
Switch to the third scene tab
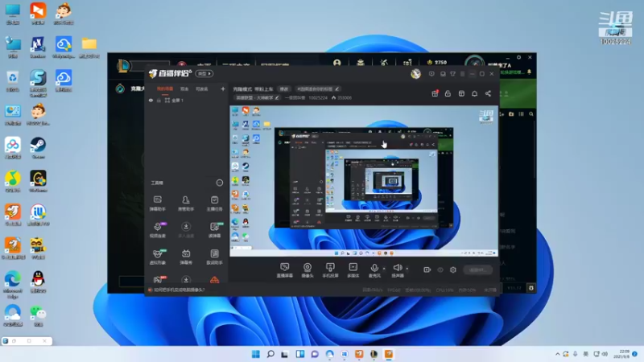tap(202, 88)
